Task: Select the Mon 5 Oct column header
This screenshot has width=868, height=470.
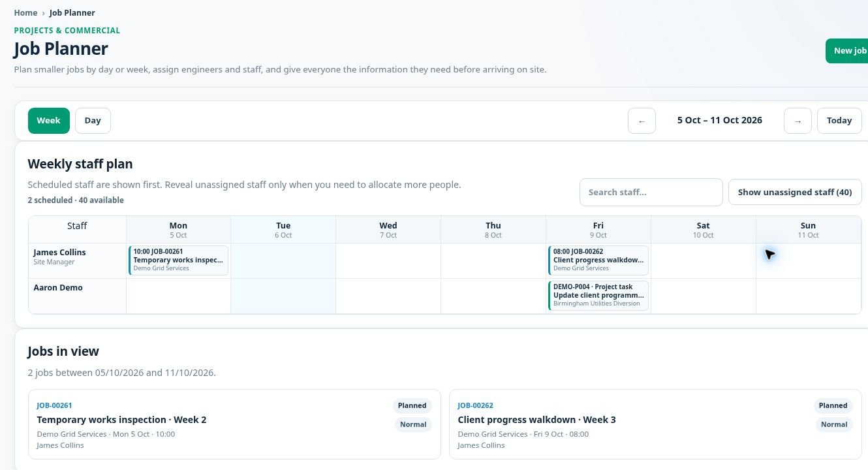Action: point(178,230)
